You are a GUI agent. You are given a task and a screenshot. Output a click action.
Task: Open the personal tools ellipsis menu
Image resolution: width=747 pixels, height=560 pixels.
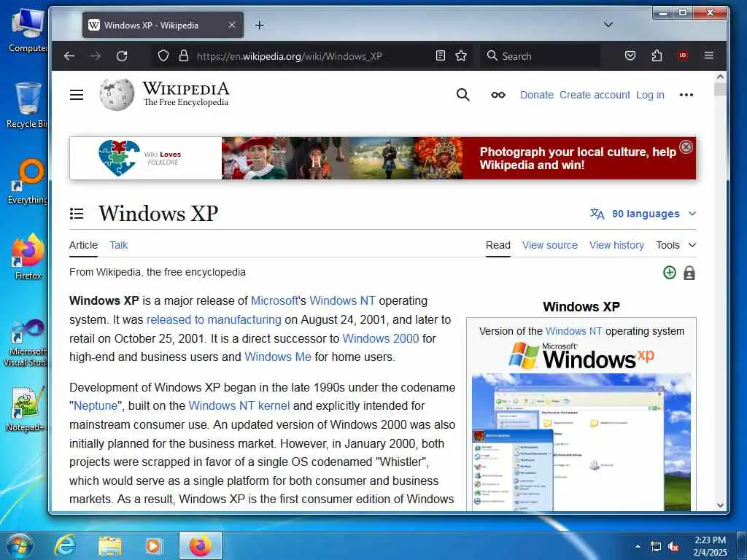click(686, 95)
